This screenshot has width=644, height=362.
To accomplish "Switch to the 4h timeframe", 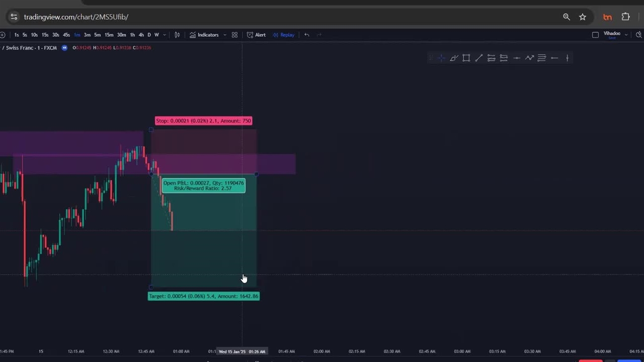I will tap(141, 35).
